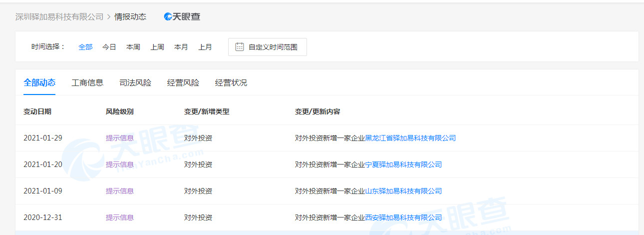Click 提示信息 in the 2021-01-09 row
The height and width of the screenshot is (235, 644).
pos(120,191)
